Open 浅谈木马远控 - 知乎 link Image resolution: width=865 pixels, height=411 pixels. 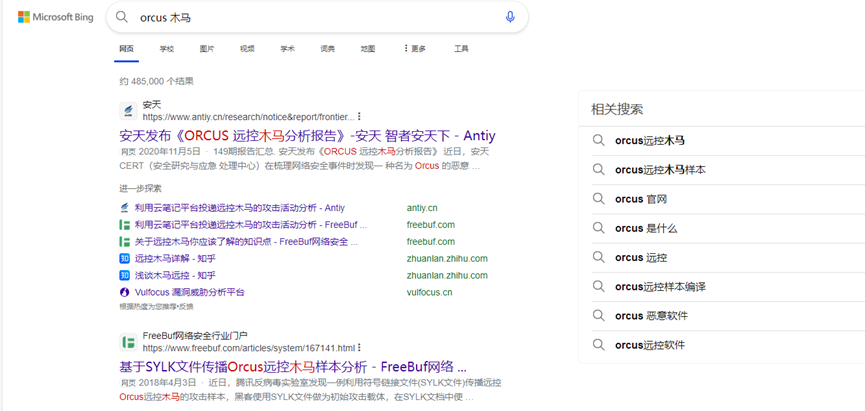coord(175,275)
